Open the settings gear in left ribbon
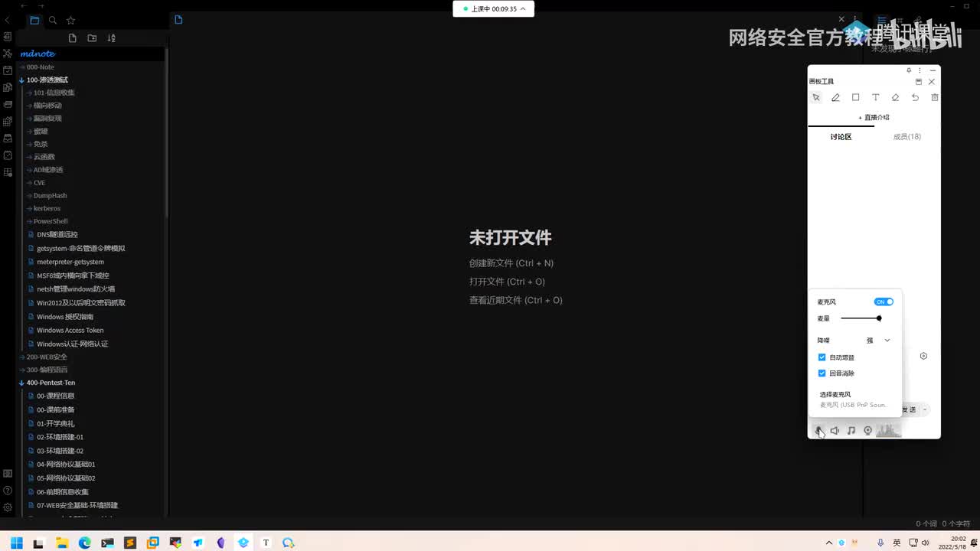Viewport: 980px width, 551px height. click(8, 507)
